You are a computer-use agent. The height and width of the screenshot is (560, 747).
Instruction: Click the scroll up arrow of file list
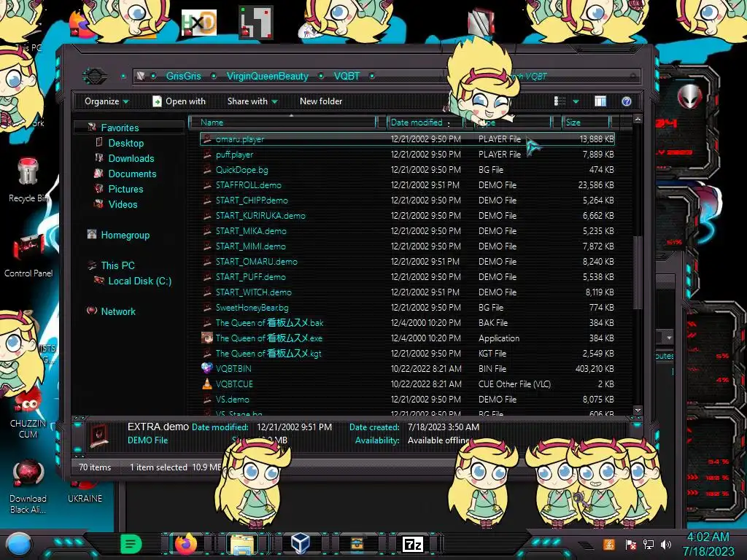(x=638, y=119)
